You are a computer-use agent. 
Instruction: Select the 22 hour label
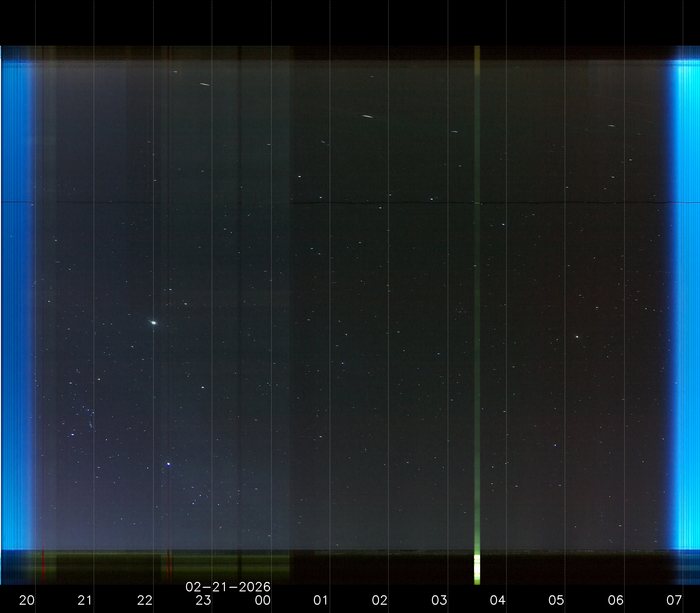click(x=144, y=600)
